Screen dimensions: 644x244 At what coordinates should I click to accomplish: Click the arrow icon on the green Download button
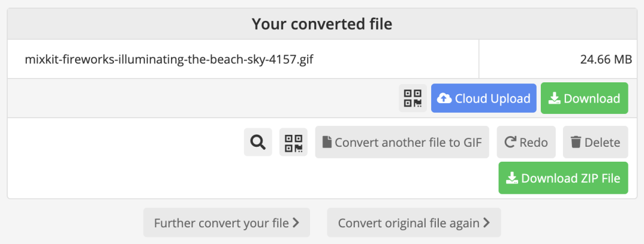click(554, 98)
